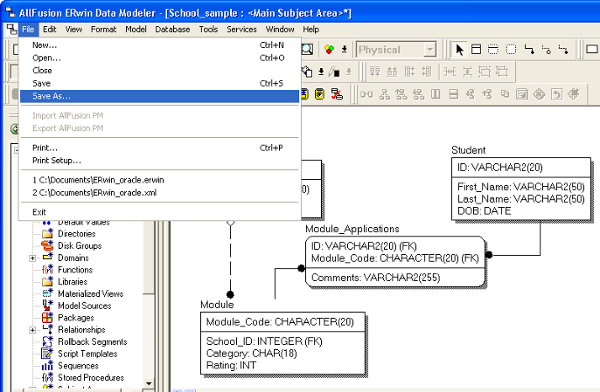Click the paint bucket fill color icon
600x392 pixels.
pos(307,72)
